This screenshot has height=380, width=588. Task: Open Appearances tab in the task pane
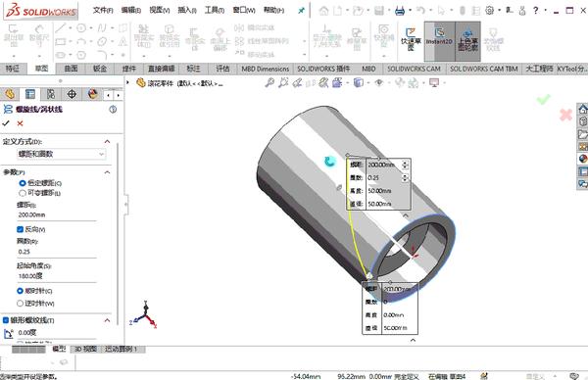tap(583, 159)
